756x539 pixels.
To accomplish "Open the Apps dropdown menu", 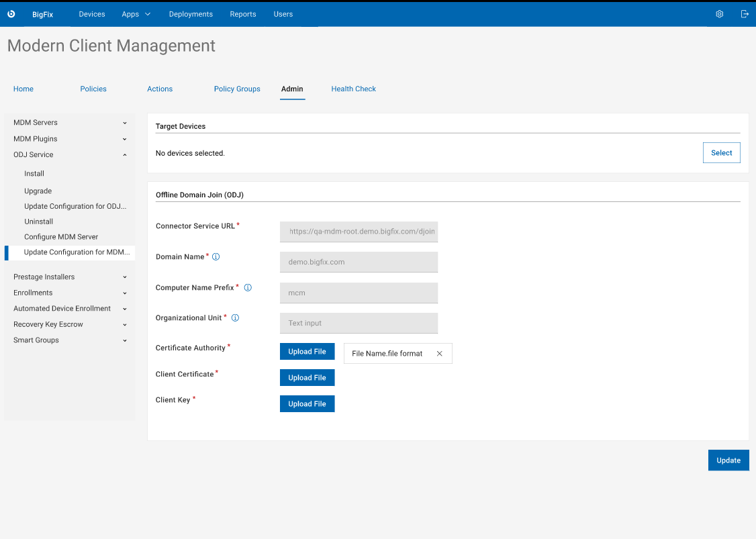I will tap(136, 14).
